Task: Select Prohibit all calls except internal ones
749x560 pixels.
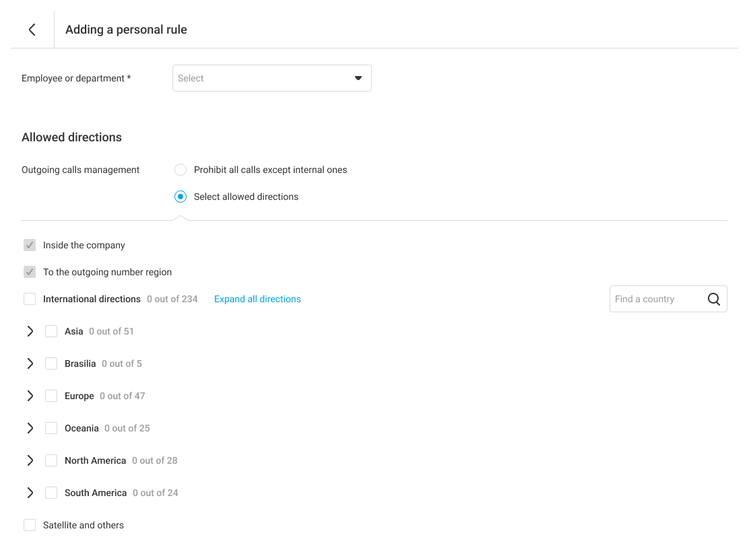Action: pyautogui.click(x=181, y=170)
